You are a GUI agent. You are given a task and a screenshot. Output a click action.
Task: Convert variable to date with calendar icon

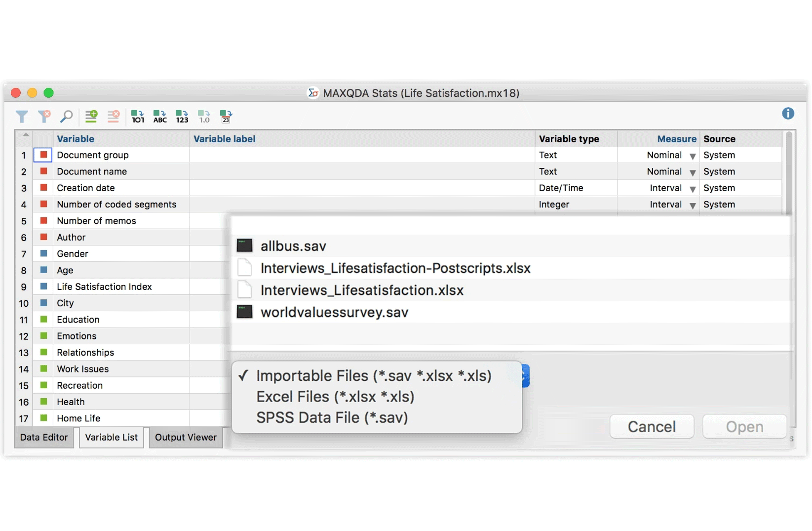click(226, 117)
